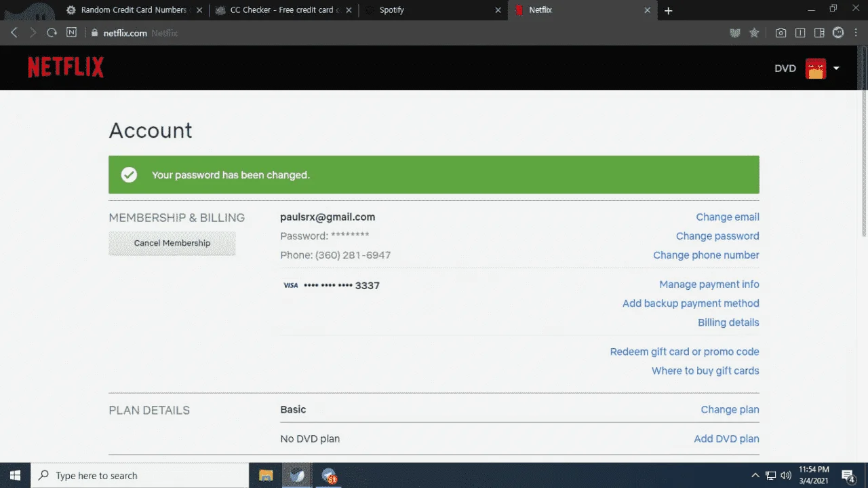The width and height of the screenshot is (868, 488).
Task: Open Billing details link
Action: 728,322
